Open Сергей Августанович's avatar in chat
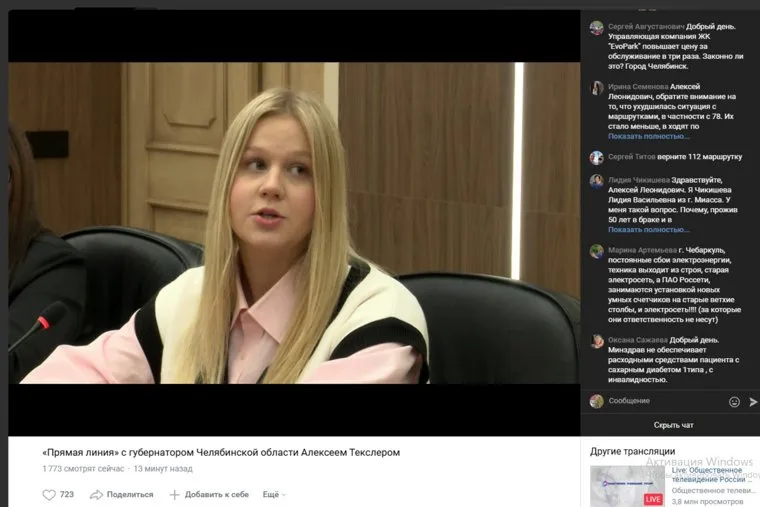Viewport: 760px width, 507px height. pos(597,28)
